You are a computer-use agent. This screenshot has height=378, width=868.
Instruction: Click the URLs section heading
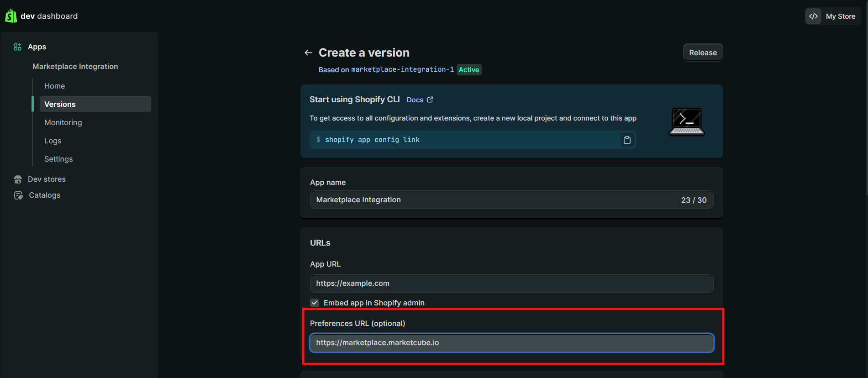coord(320,243)
